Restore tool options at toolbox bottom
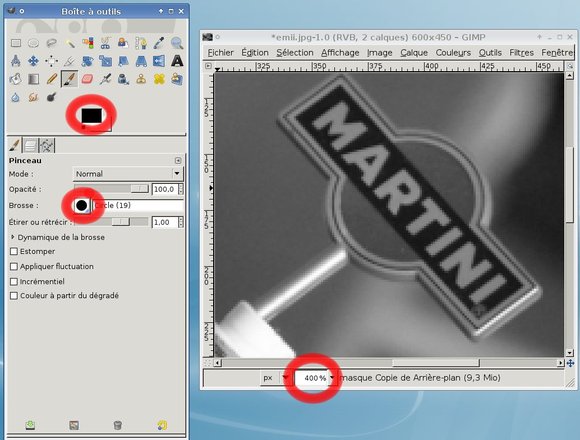Viewport: 580px width, 440px height. tap(74, 425)
